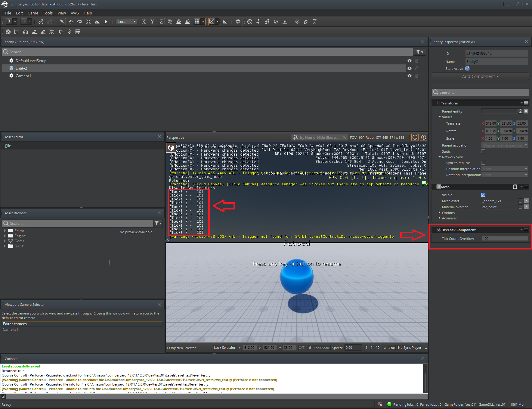Select the terrain selection tool icon

[x=97, y=22]
